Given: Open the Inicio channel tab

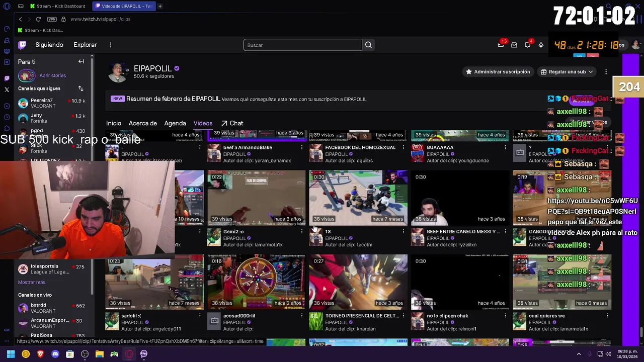Looking at the screenshot, I should click(x=114, y=123).
